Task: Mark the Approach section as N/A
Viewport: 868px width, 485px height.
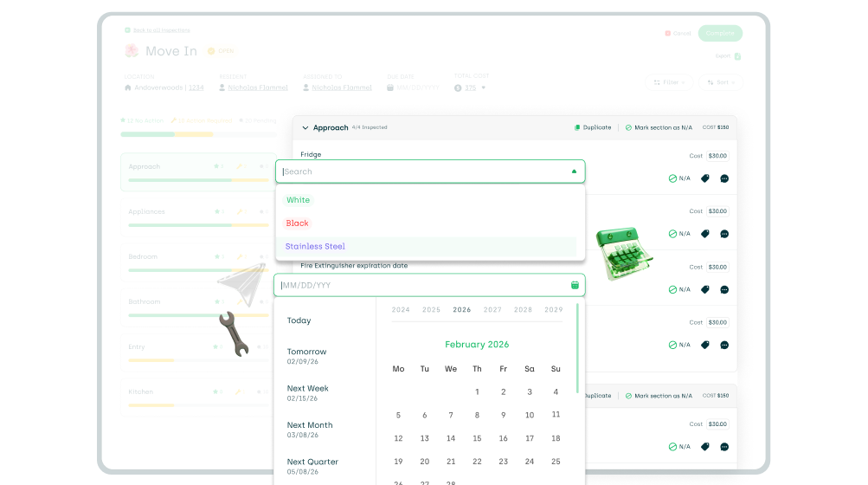Action: pos(659,127)
